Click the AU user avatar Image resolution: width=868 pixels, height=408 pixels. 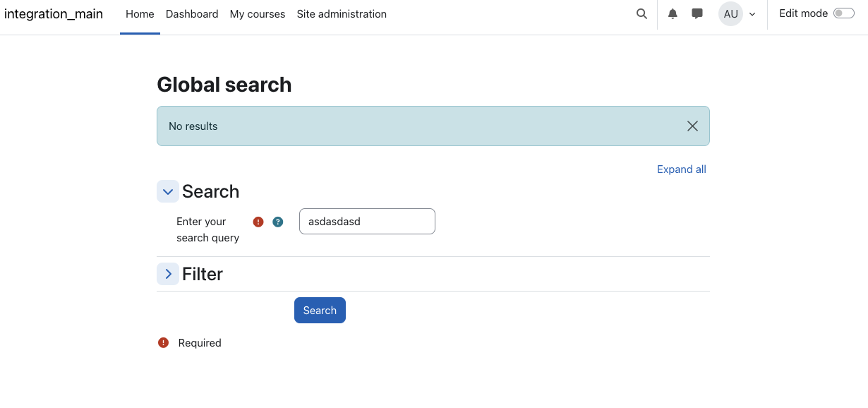click(x=730, y=14)
